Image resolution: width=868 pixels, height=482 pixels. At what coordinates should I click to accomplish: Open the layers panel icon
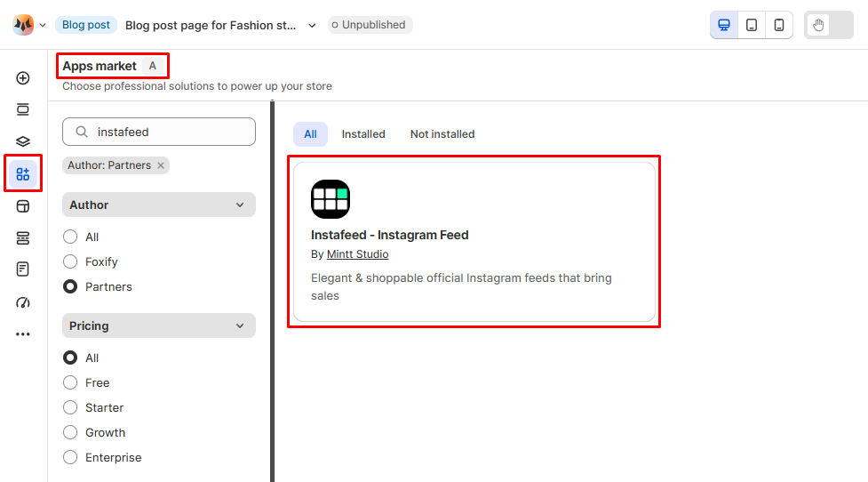tap(23, 141)
